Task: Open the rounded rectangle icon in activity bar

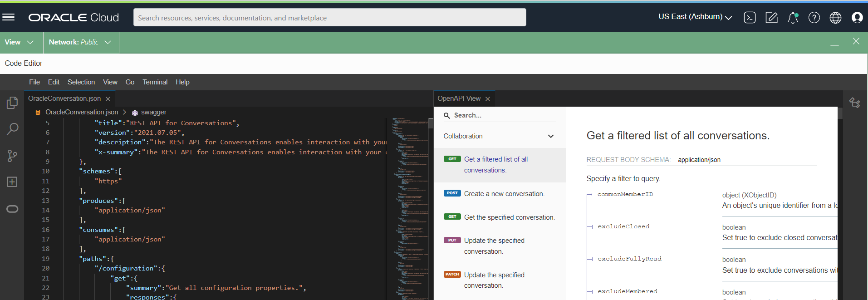Action: point(12,209)
